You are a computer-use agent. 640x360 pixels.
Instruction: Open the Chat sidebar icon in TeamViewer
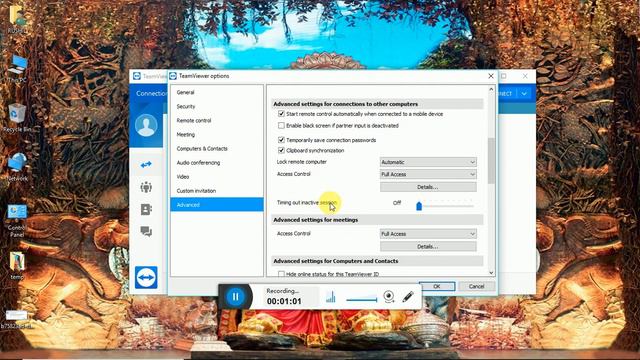(x=146, y=231)
